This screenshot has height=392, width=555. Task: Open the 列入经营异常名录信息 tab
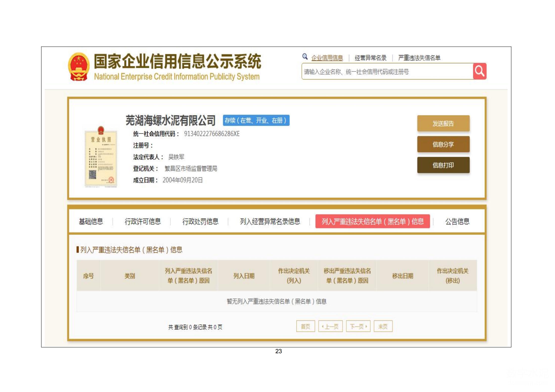point(270,221)
